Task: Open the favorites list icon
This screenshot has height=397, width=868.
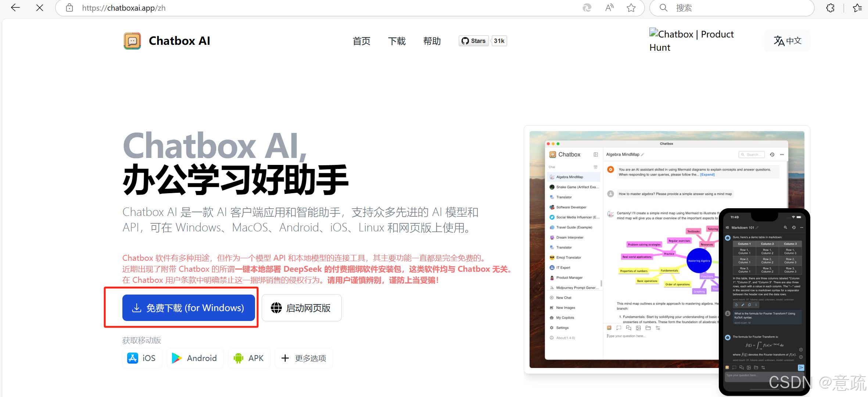Action: tap(857, 8)
